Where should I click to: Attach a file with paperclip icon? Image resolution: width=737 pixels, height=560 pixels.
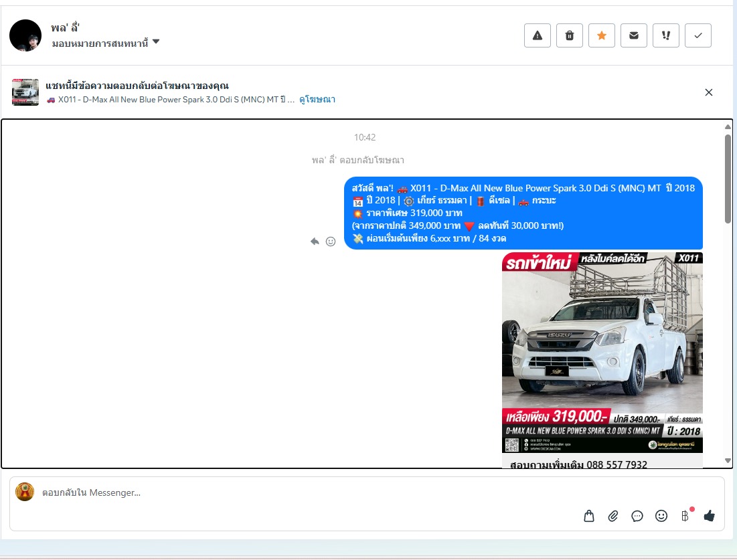pos(613,516)
